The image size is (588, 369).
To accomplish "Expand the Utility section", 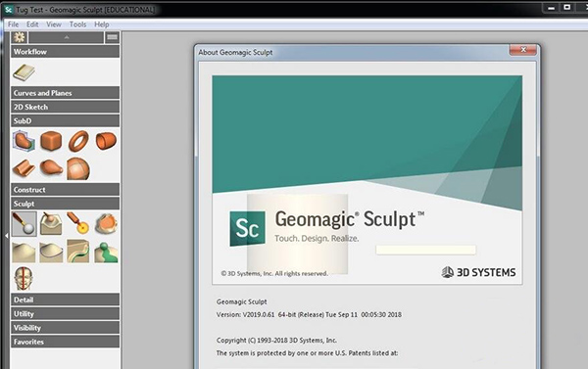I will pyautogui.click(x=66, y=313).
